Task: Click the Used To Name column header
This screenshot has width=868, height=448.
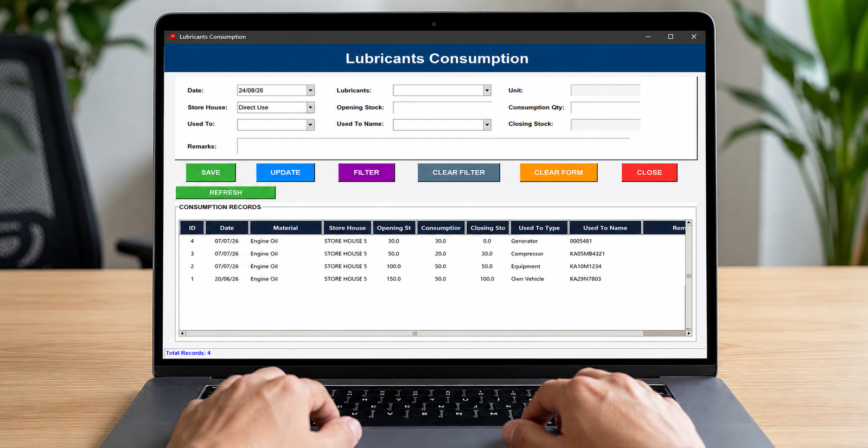Action: coord(605,228)
